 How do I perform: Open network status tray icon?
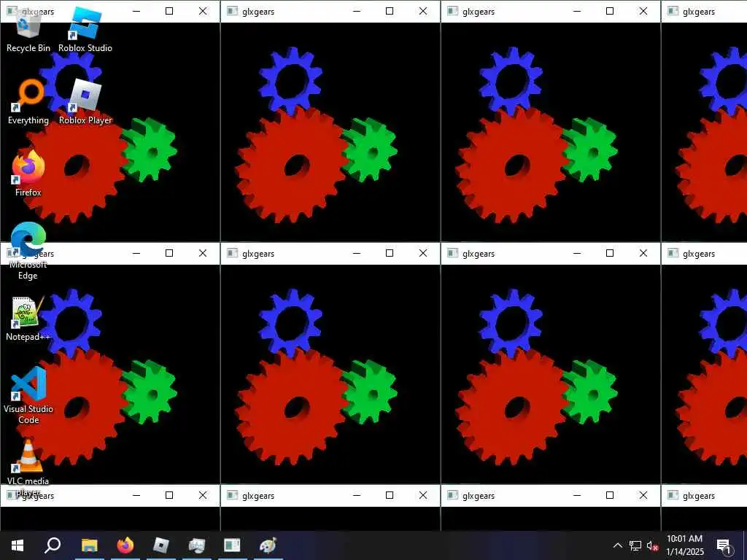pos(635,545)
